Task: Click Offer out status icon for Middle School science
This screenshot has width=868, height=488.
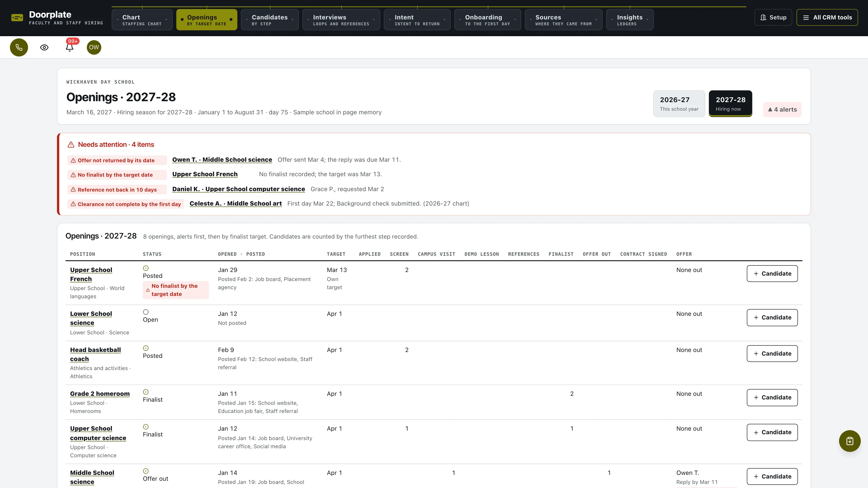Action: [x=146, y=471]
